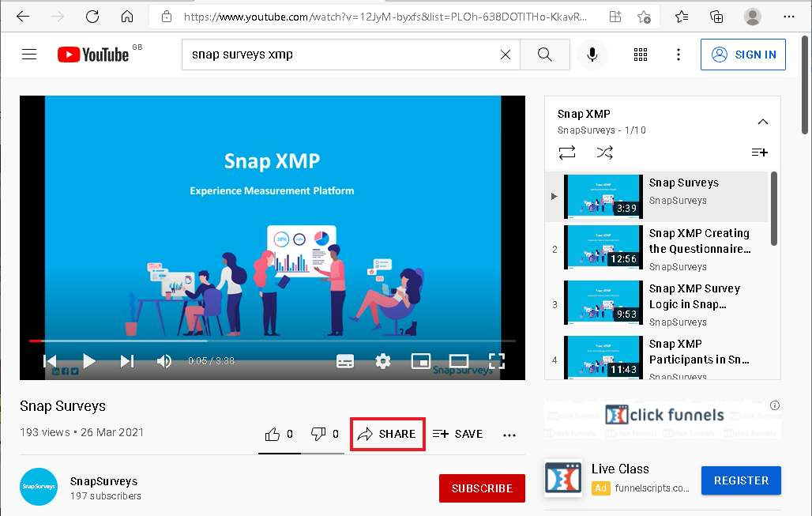Open the browser home page

point(127,17)
